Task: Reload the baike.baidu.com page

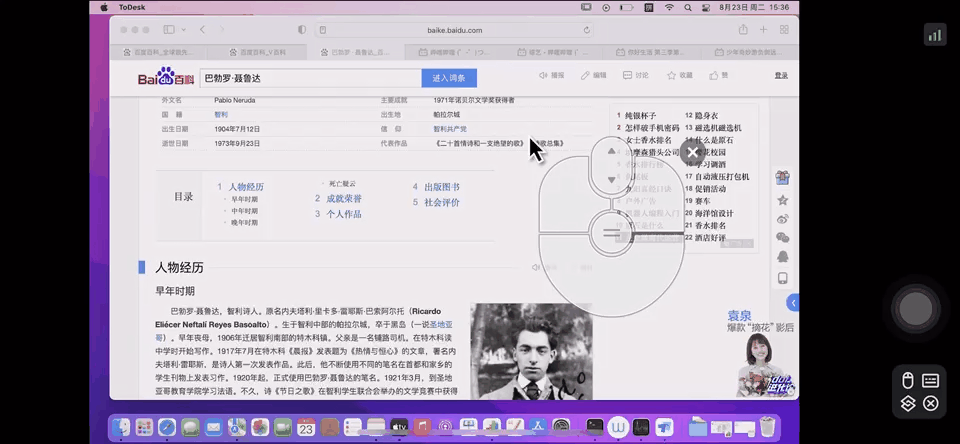Action: [587, 30]
